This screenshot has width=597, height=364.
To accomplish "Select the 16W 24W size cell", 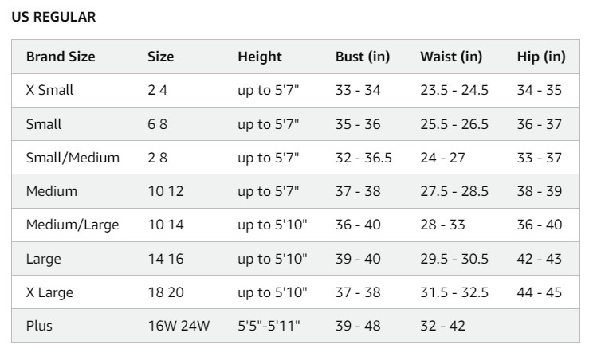I will tap(179, 326).
